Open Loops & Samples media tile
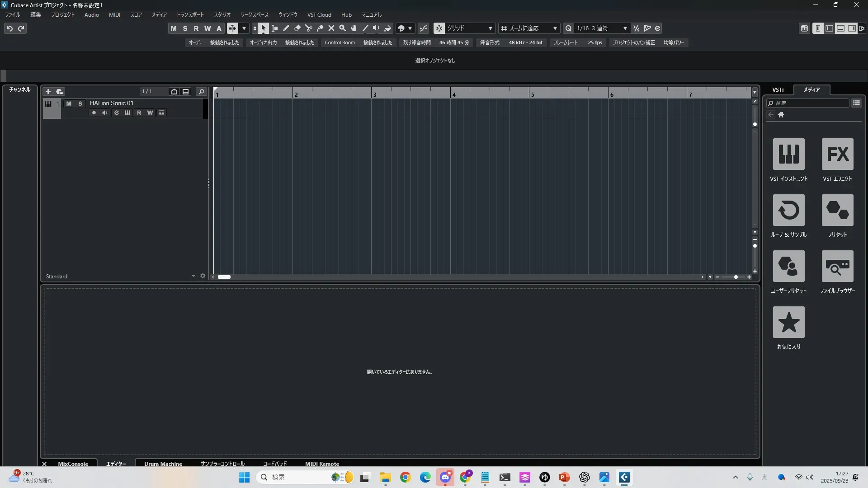The height and width of the screenshot is (488, 868). pyautogui.click(x=788, y=210)
